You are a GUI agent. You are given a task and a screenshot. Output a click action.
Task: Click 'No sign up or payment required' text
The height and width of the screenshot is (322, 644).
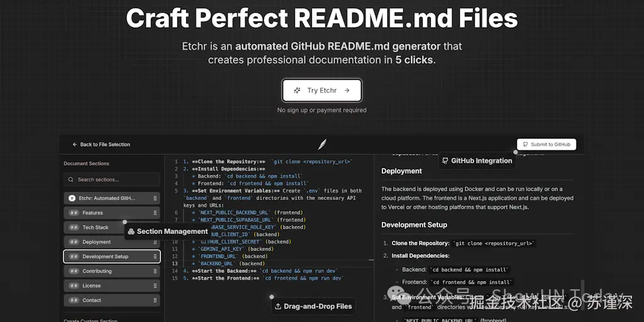322,110
